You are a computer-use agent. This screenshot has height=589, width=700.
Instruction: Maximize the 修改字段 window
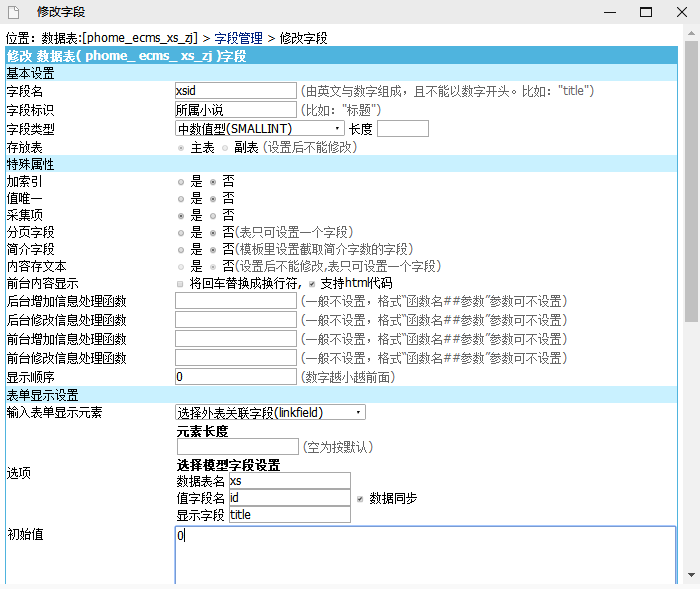[647, 13]
